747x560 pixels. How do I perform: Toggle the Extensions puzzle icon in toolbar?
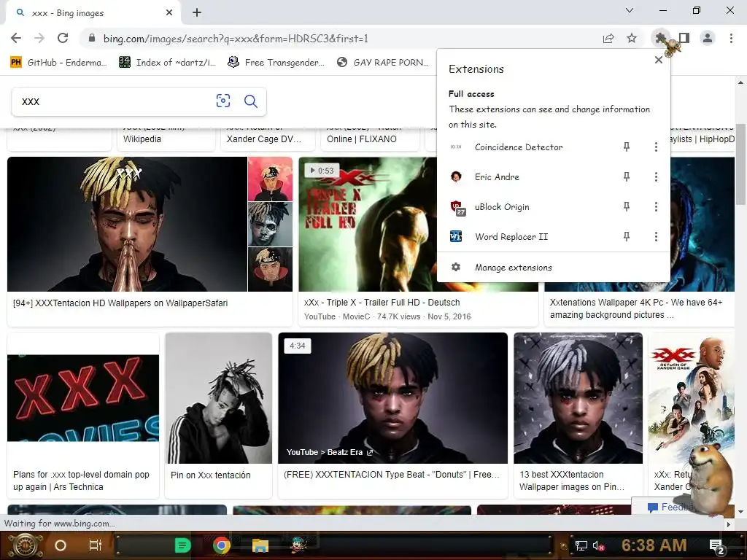click(x=660, y=38)
